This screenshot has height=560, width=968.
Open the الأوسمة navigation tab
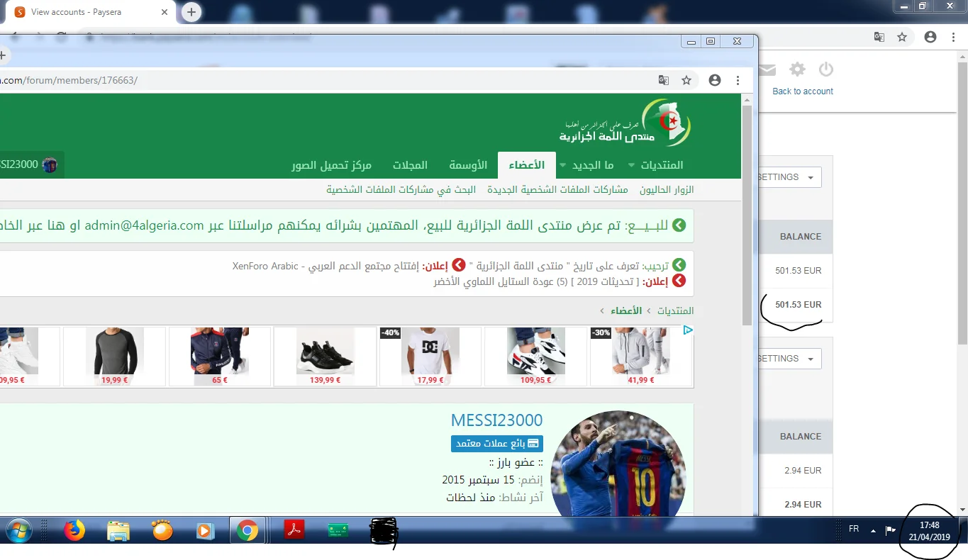(468, 165)
